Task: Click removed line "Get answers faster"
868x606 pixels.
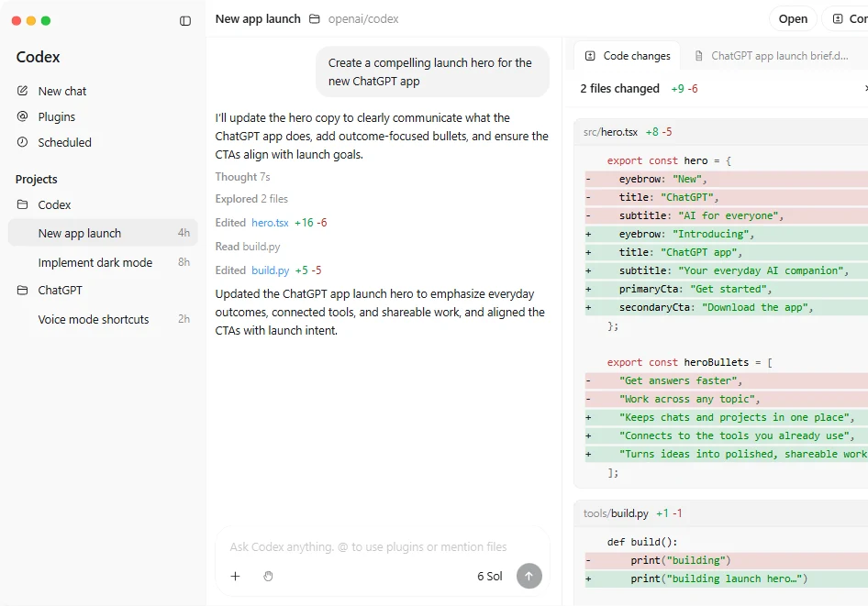Action: [727, 380]
